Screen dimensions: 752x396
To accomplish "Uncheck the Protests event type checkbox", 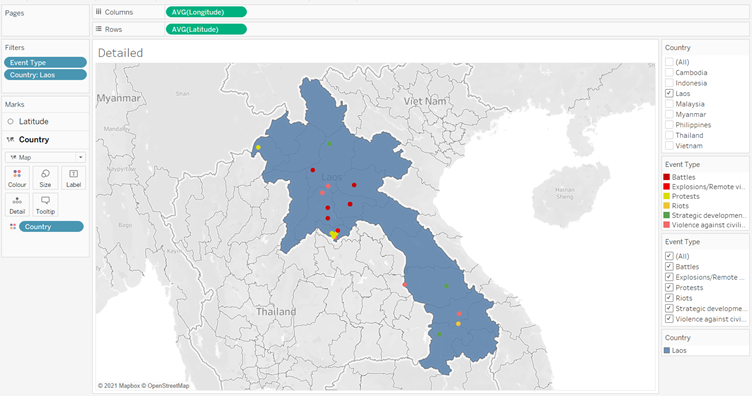I will [x=669, y=288].
